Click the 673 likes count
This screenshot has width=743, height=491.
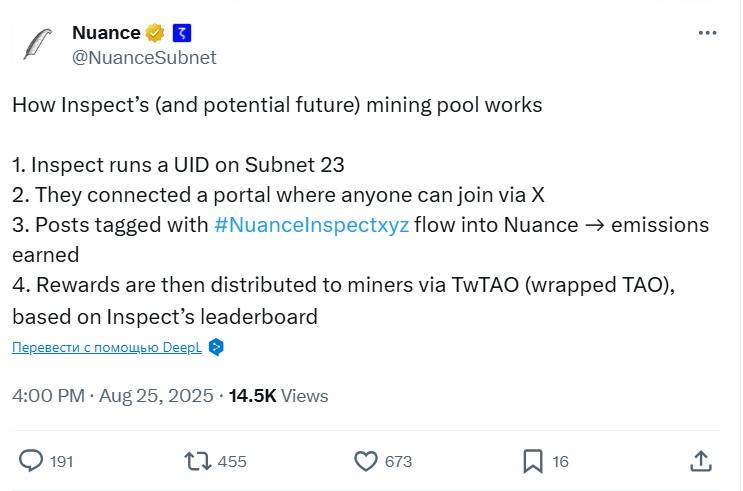(398, 461)
